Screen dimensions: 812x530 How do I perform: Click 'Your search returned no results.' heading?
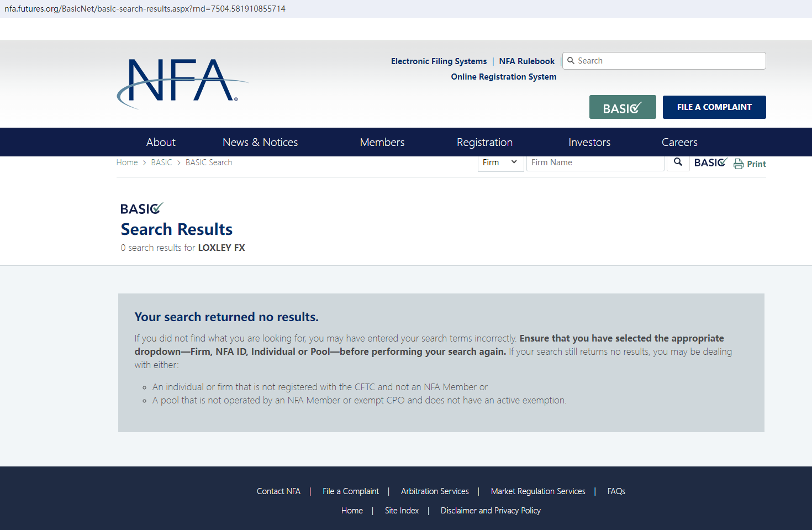point(226,317)
